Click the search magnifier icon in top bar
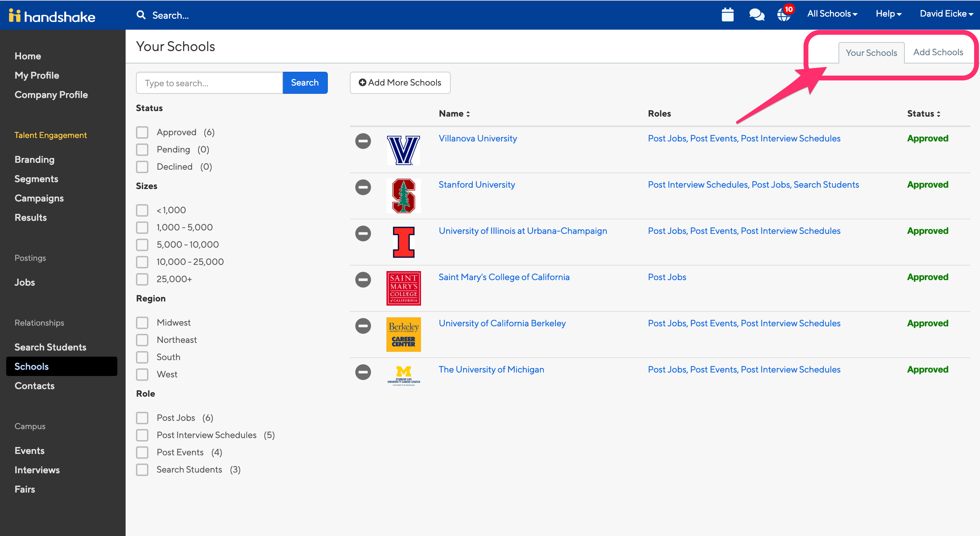 pos(141,15)
